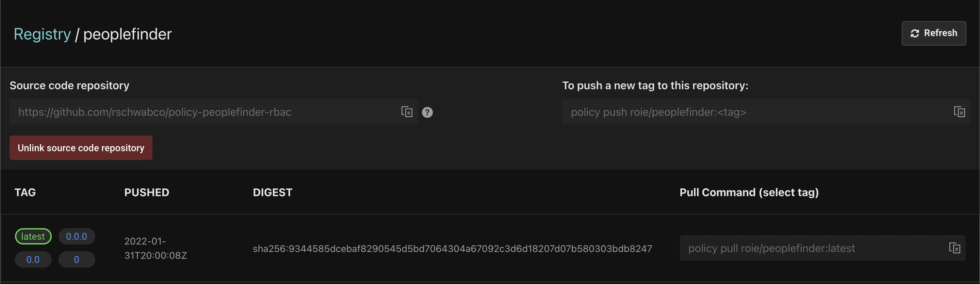Image resolution: width=980 pixels, height=284 pixels.
Task: Click the policy pull command field
Action: pyautogui.click(x=822, y=248)
